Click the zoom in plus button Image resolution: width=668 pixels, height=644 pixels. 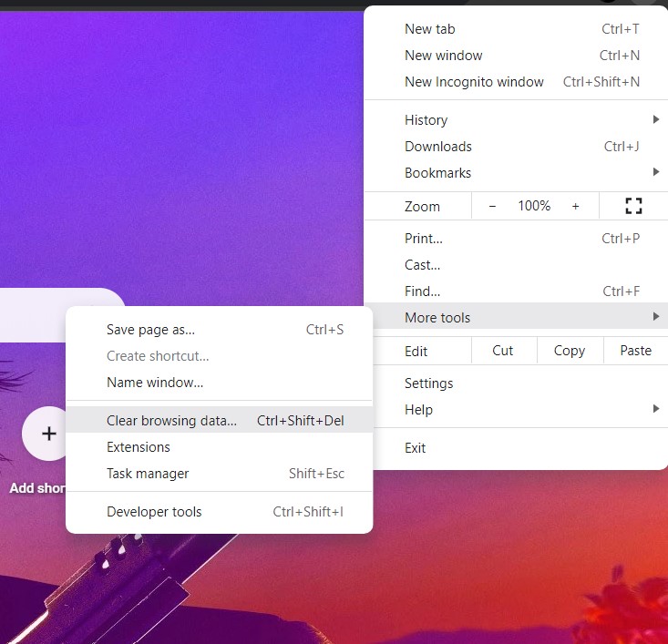click(x=575, y=206)
